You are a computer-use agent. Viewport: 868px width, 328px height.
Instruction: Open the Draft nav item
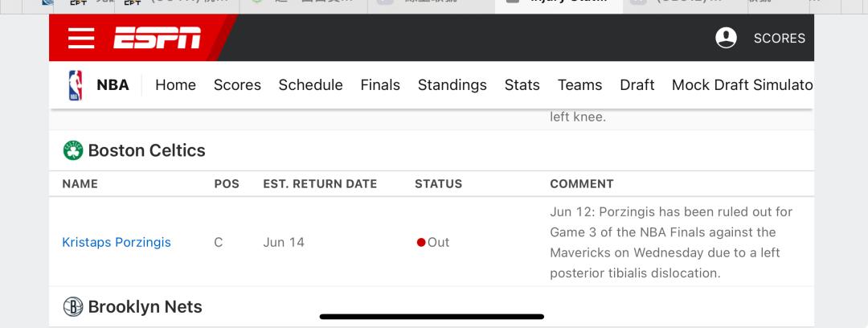(637, 84)
